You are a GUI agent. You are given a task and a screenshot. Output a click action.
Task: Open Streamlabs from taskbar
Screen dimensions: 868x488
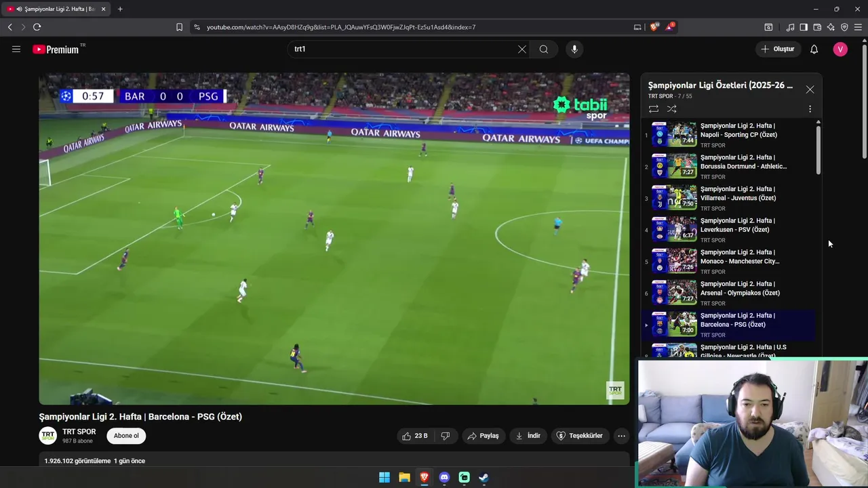464,478
